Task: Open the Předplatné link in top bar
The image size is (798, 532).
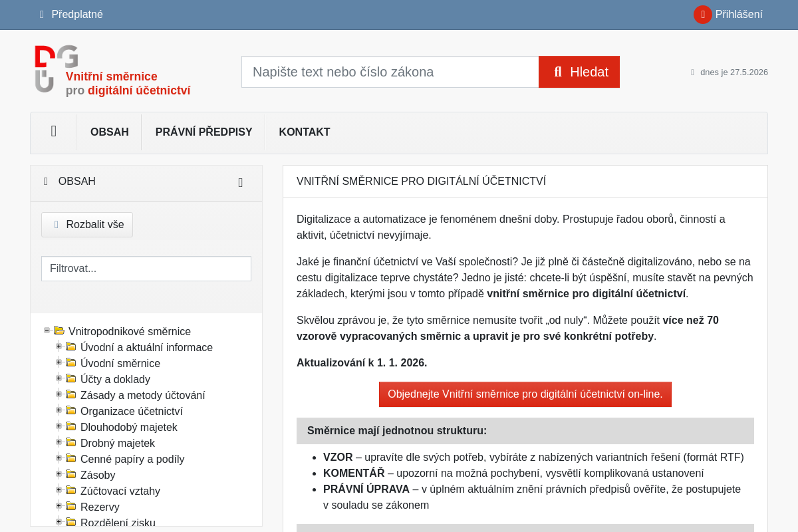Action: tap(71, 14)
